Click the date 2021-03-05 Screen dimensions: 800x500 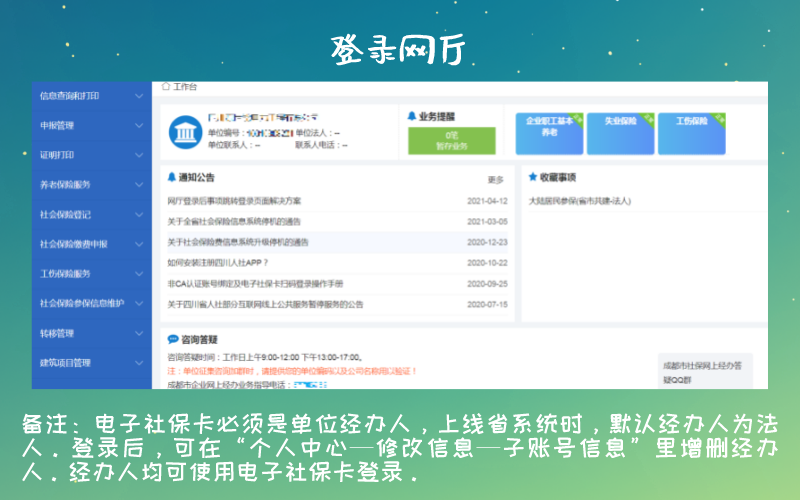487,221
